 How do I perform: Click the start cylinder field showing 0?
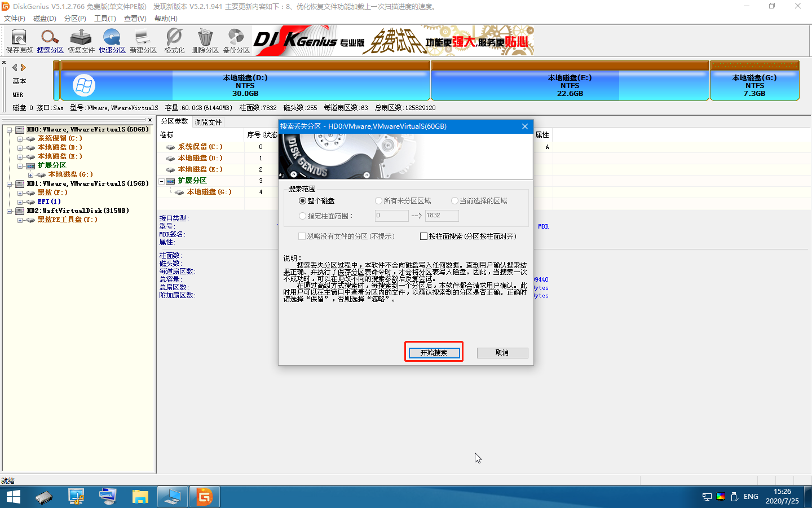(x=392, y=216)
